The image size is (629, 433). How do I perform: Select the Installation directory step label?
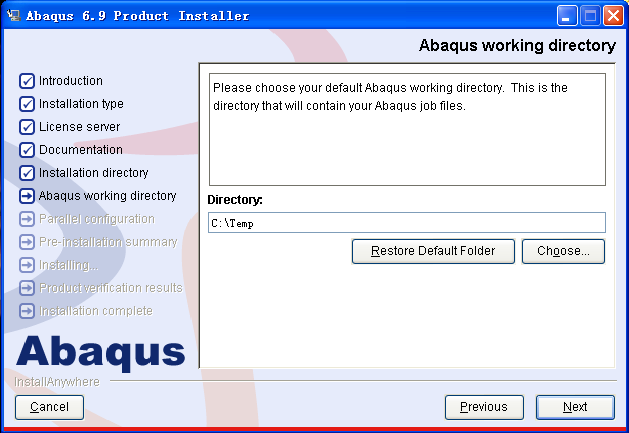coord(93,173)
